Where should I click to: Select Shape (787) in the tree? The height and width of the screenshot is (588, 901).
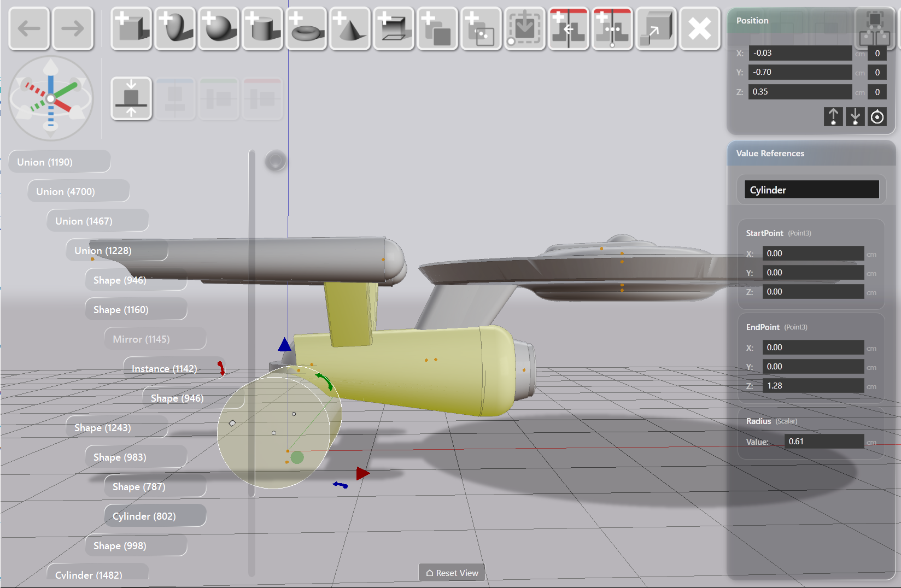coord(155,486)
